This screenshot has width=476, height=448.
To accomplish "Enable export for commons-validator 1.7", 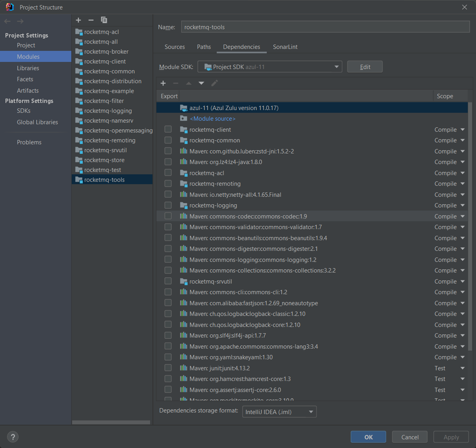I will coord(168,227).
